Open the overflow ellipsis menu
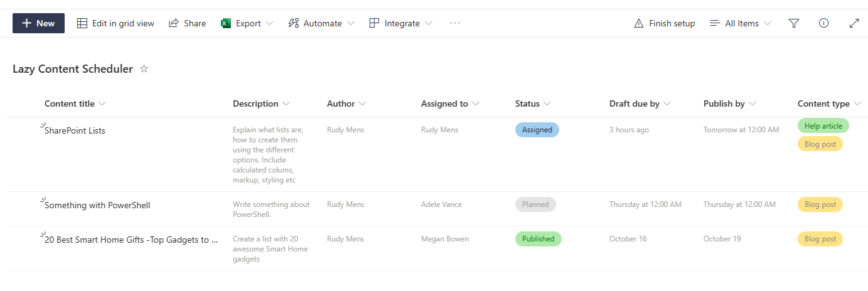Viewport: 868px width, 291px height. click(x=455, y=23)
